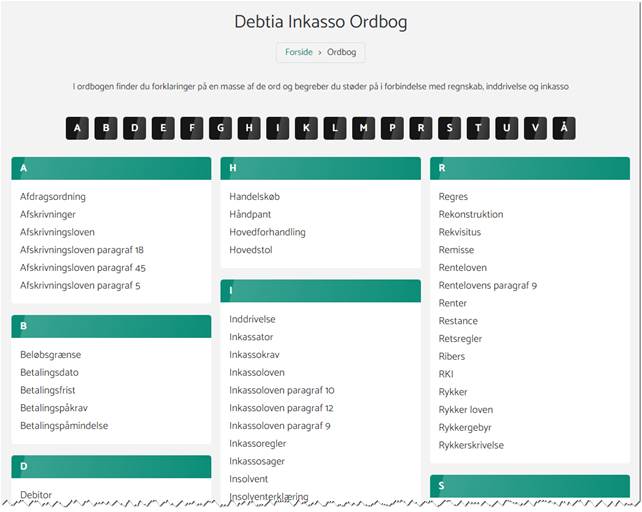Click the letter D alphabet button

tap(136, 128)
